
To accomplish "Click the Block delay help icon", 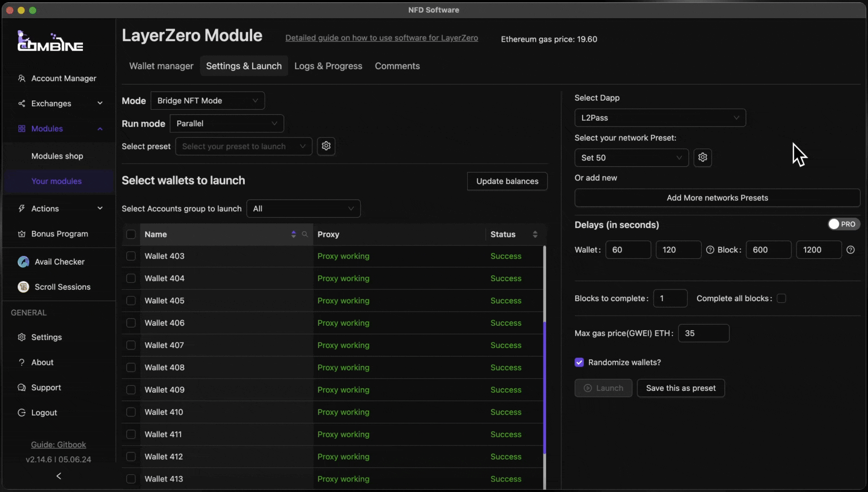I will 850,250.
